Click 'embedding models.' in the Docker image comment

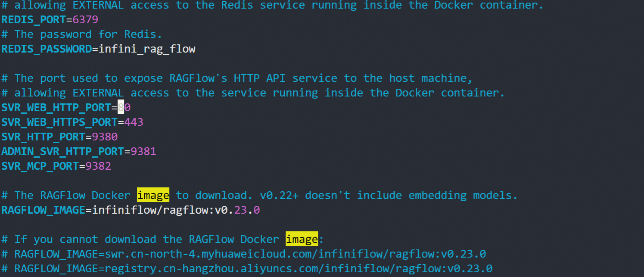463,196
